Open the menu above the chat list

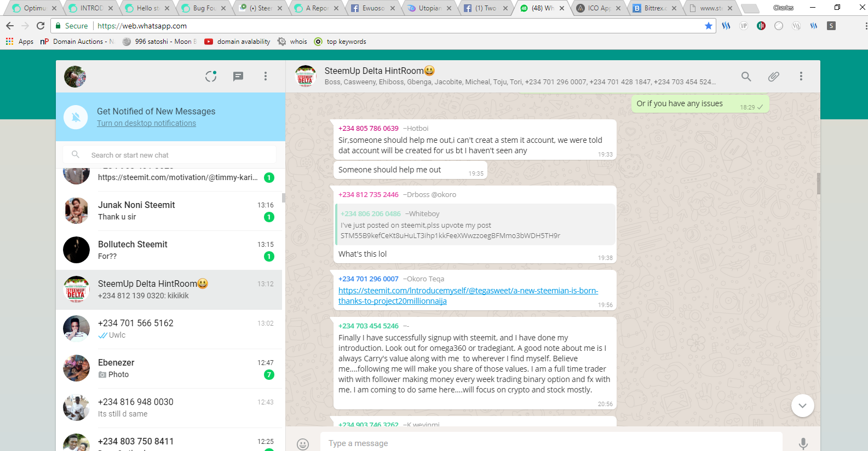tap(266, 77)
